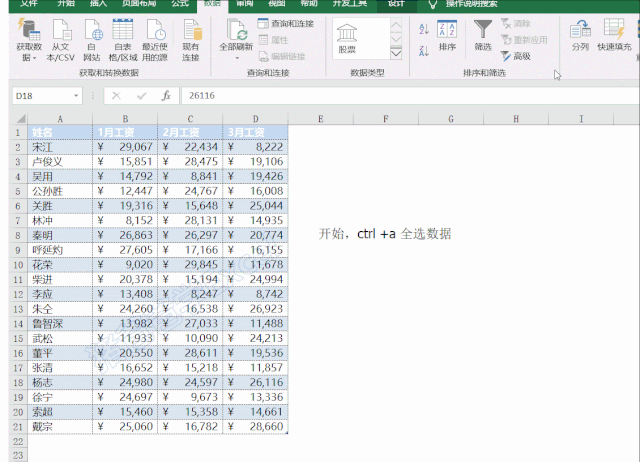Switch to the Help (帮助) tab
The image size is (640, 462).
pyautogui.click(x=309, y=4)
